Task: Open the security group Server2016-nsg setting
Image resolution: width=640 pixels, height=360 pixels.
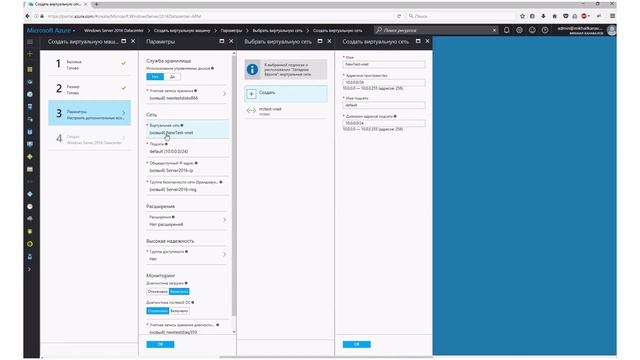Action: coord(187,186)
